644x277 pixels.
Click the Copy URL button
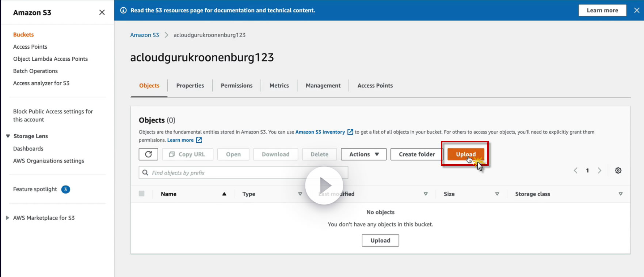(x=187, y=154)
